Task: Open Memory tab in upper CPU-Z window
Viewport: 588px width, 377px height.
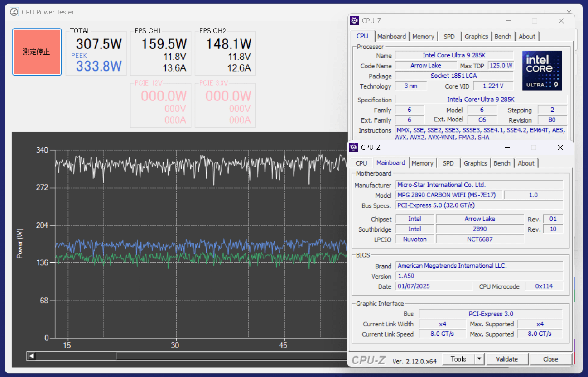Action: (x=424, y=37)
